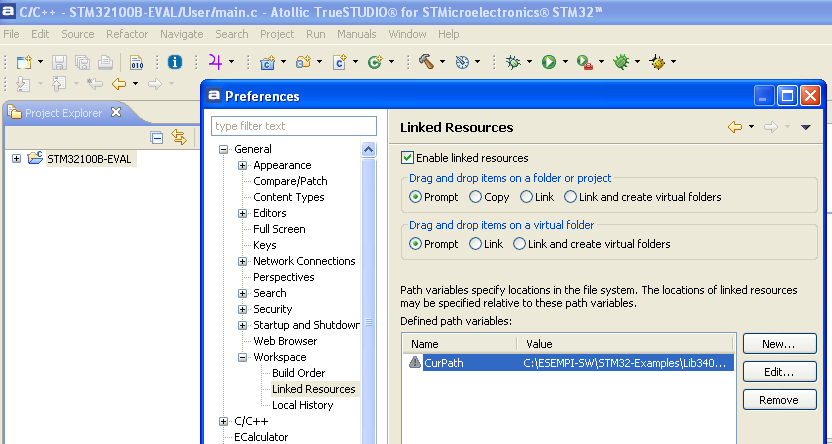Open the Run button dropdown arrow
The height and width of the screenshot is (444, 832).
[x=565, y=62]
